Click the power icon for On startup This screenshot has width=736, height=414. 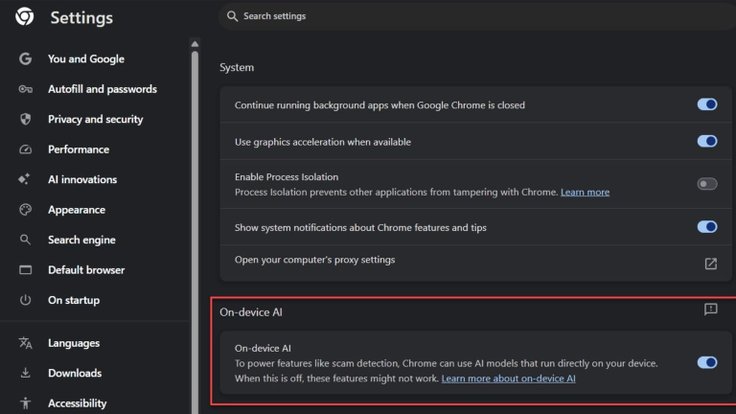[x=25, y=299]
